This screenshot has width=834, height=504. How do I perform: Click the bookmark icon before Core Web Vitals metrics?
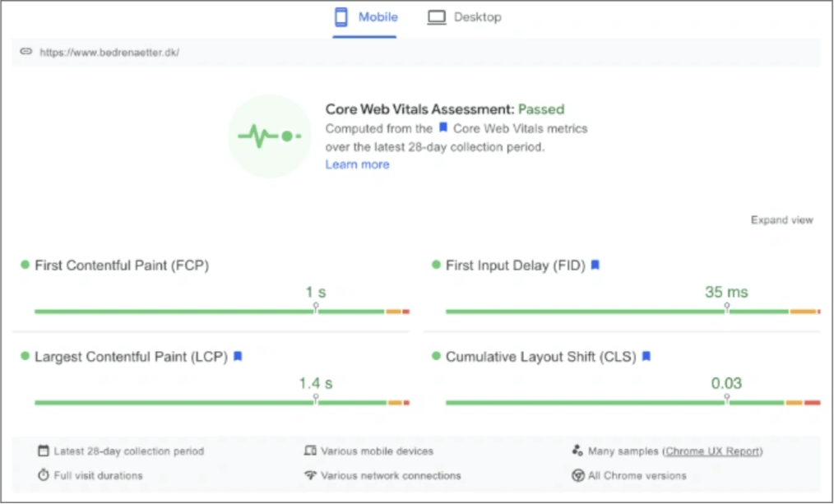442,128
